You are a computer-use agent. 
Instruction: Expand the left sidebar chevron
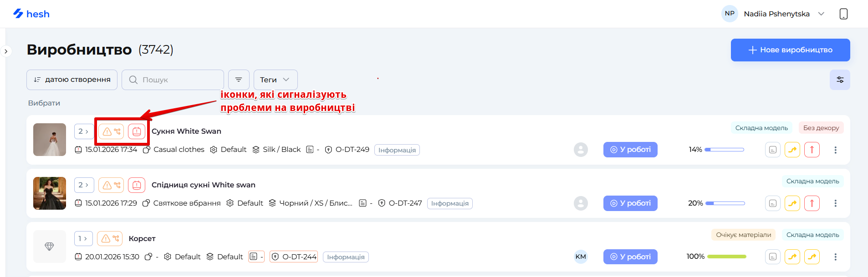6,51
